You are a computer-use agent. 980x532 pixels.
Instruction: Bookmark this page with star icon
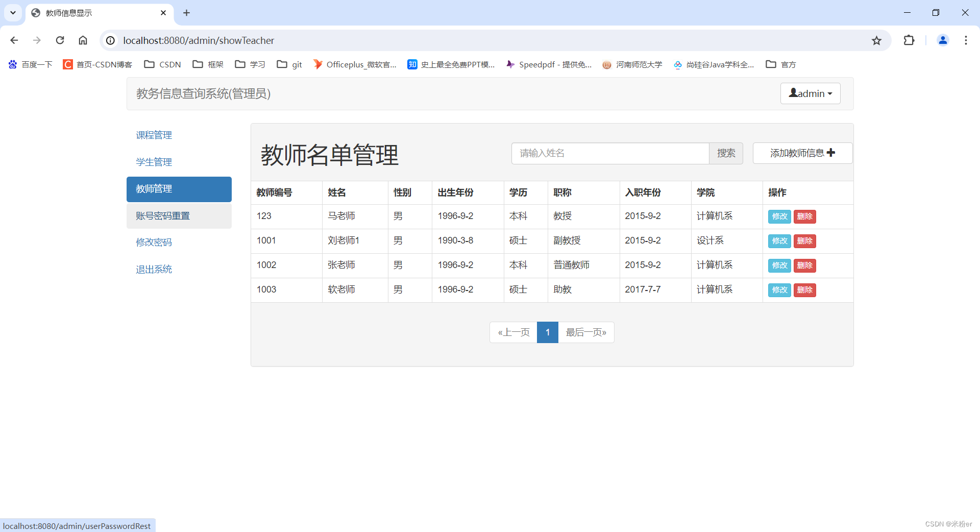point(876,40)
